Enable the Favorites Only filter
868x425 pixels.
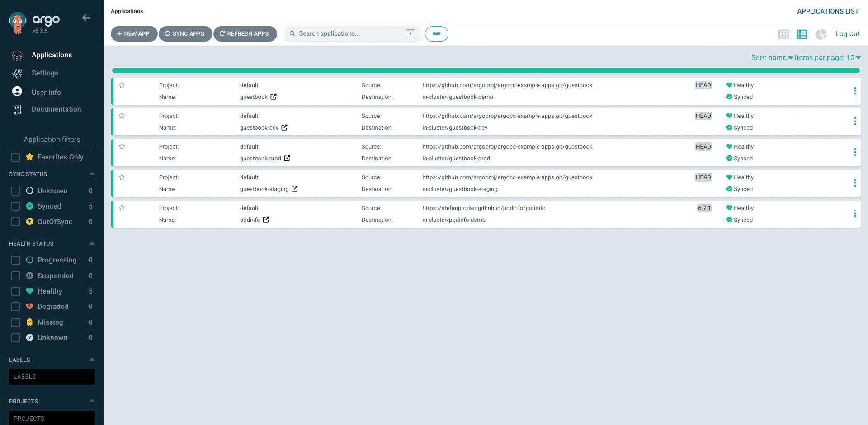point(15,157)
